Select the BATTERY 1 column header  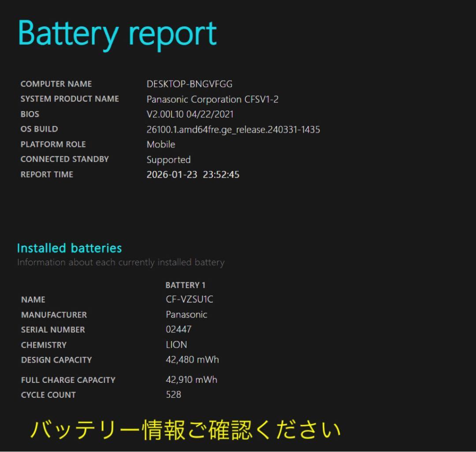point(185,285)
